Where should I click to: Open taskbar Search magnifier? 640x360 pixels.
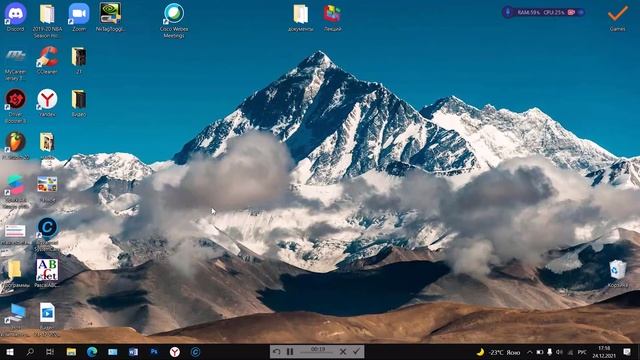pyautogui.click(x=30, y=352)
